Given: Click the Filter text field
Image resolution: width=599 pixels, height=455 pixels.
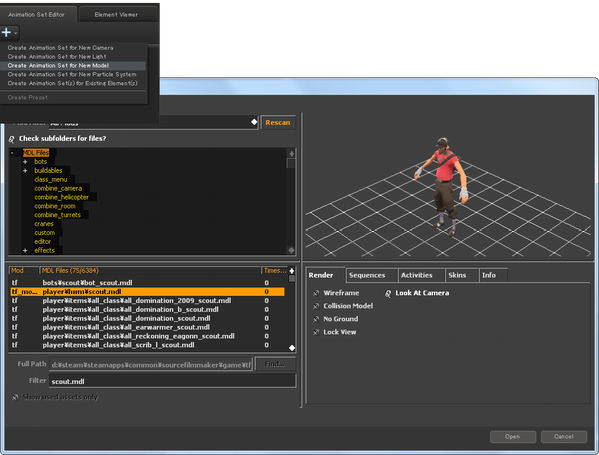Looking at the screenshot, I should pyautogui.click(x=173, y=381).
